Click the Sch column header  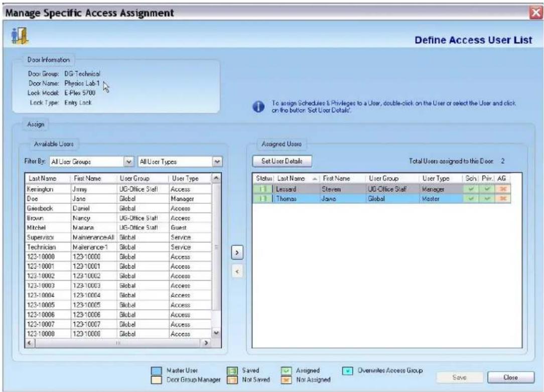point(471,178)
